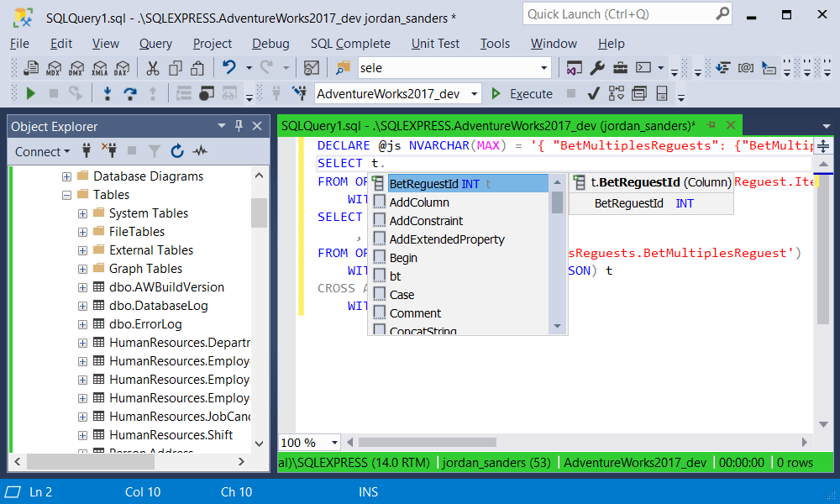Click the Filter icon in Object Explorer
This screenshot has height=504, width=840.
154,151
